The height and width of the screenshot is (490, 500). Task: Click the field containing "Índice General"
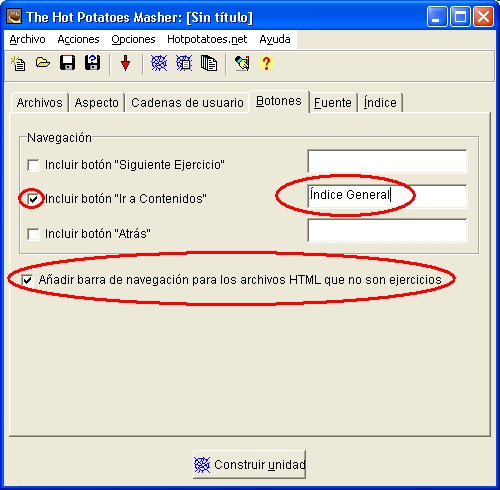pos(387,196)
